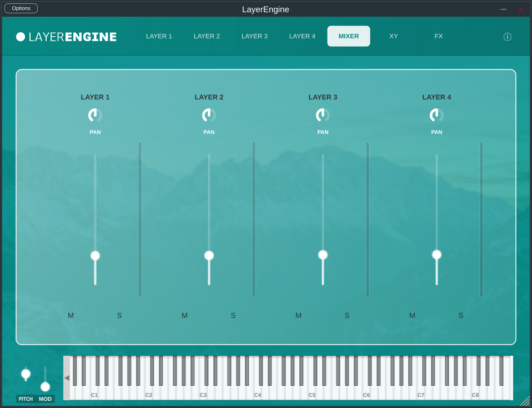Screen dimensions: 532x408
Task: Switch to the XY tab
Action: pos(394,36)
